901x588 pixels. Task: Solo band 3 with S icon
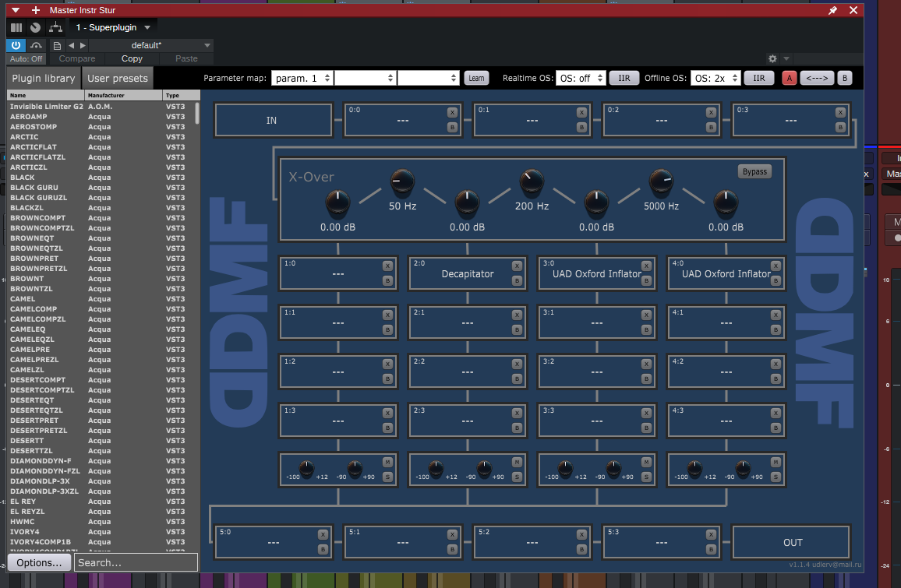(646, 477)
